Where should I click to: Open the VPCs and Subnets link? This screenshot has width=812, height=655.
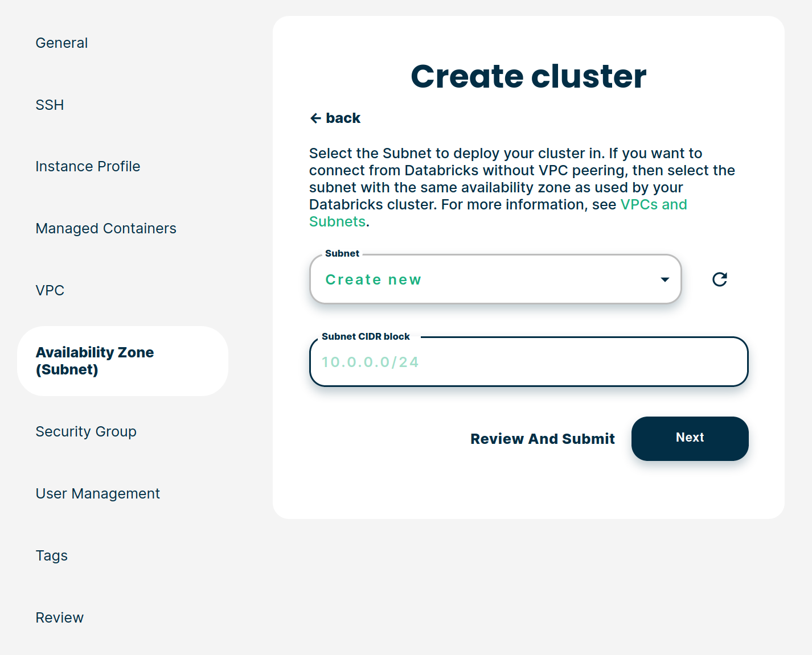653,205
